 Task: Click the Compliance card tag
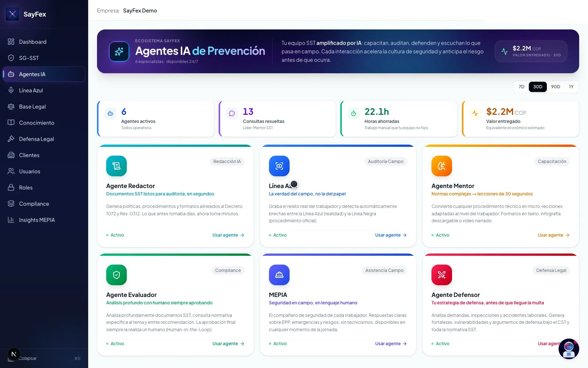228,270
